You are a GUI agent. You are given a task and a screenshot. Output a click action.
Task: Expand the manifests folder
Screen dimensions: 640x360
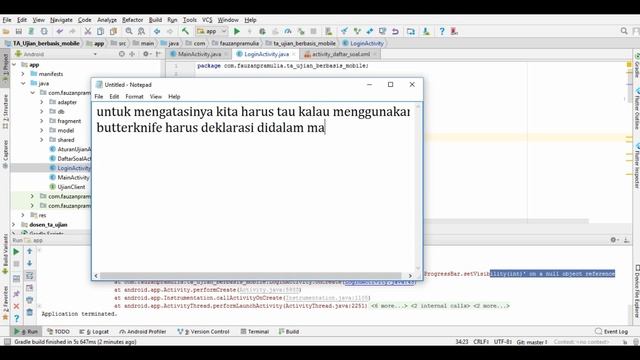tap(23, 74)
